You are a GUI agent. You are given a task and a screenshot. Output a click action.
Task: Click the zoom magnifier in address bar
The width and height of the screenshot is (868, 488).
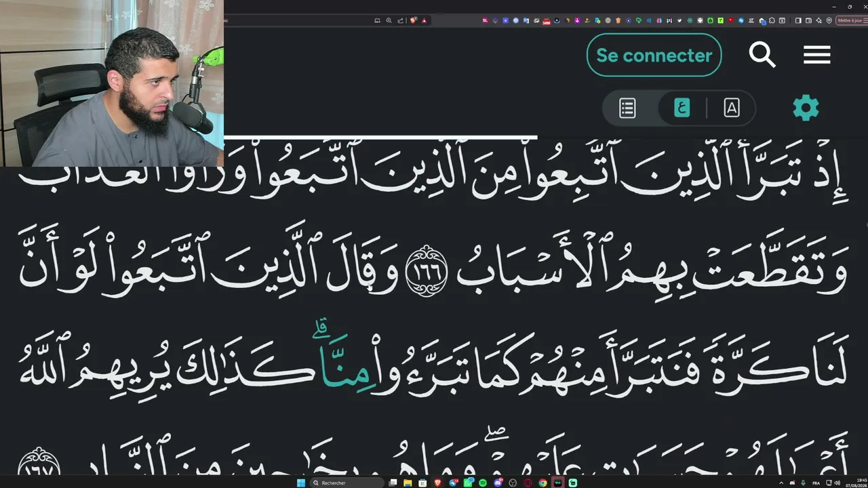point(389,20)
